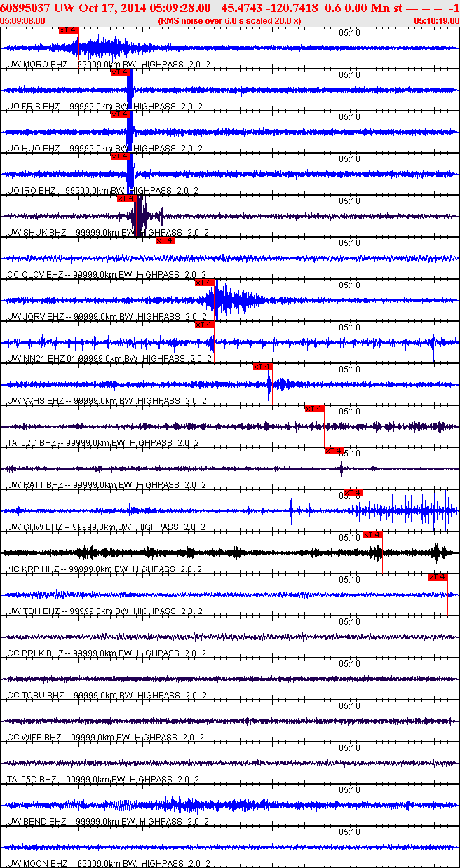Click the 'RMS noise over 6.0 s' note
The width and height of the screenshot is (460, 868).
[229, 20]
